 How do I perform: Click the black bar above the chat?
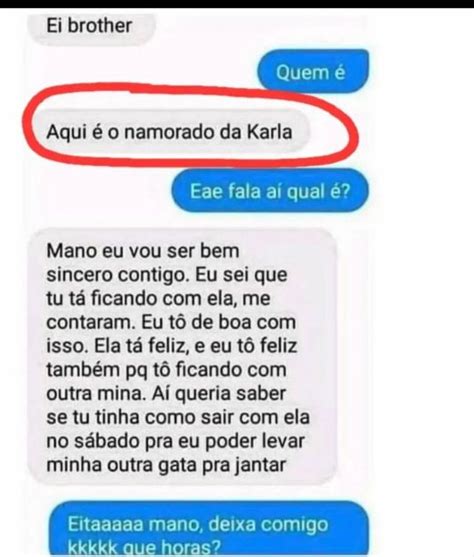click(x=237, y=4)
